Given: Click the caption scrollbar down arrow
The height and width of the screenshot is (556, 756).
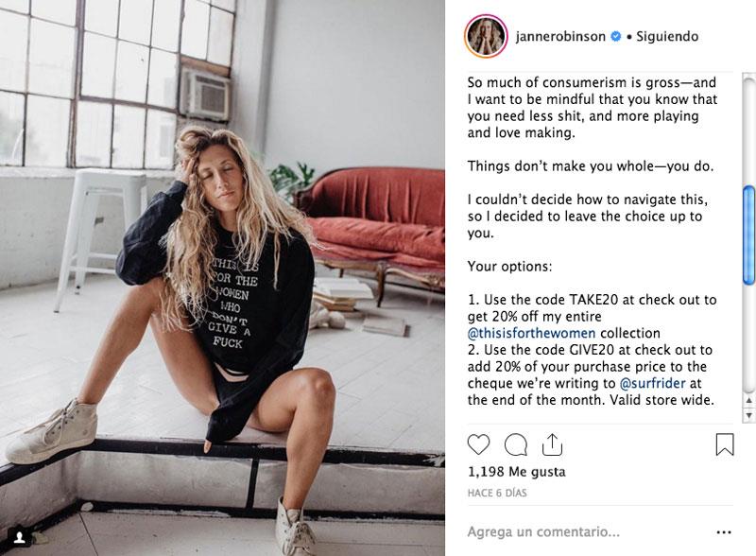Looking at the screenshot, I should [x=748, y=414].
